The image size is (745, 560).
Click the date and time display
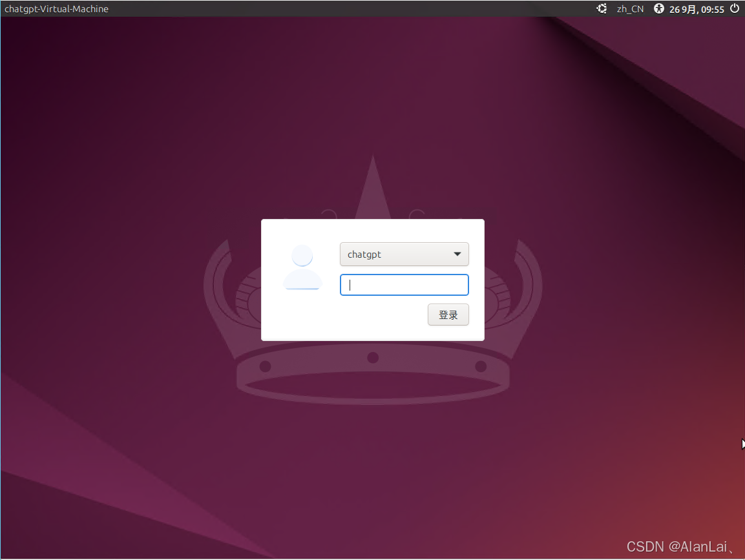tap(697, 9)
